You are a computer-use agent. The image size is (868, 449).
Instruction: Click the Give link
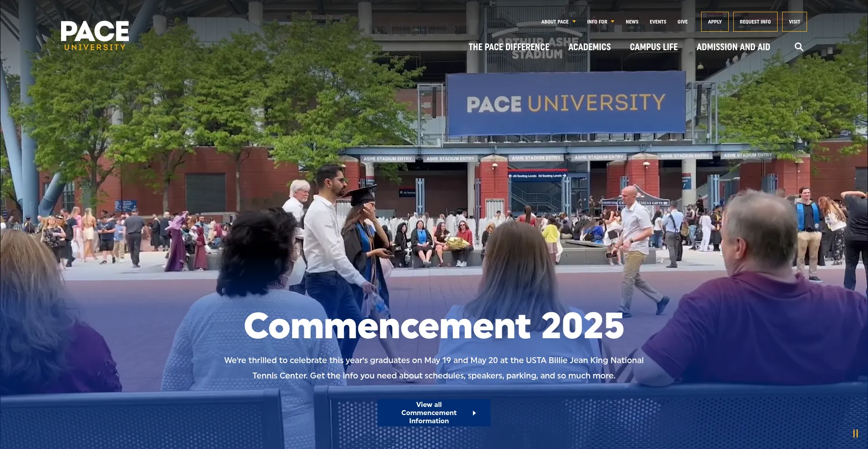click(x=682, y=22)
